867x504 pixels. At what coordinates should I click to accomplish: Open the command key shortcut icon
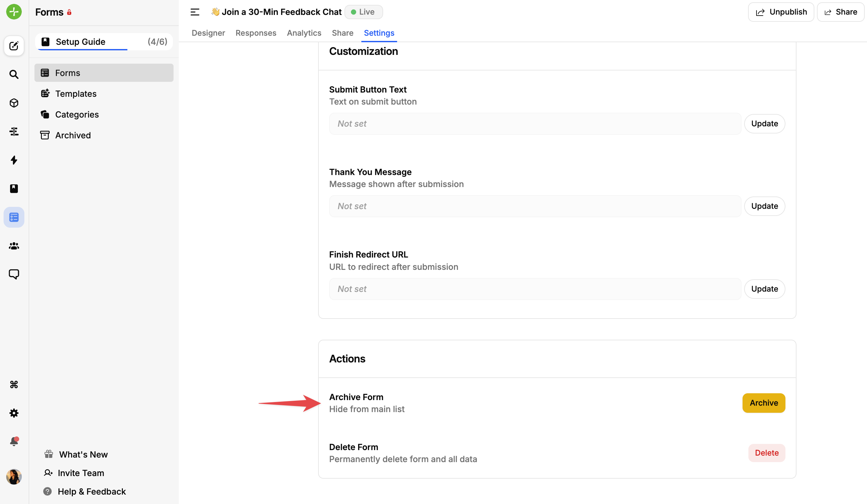click(x=14, y=384)
